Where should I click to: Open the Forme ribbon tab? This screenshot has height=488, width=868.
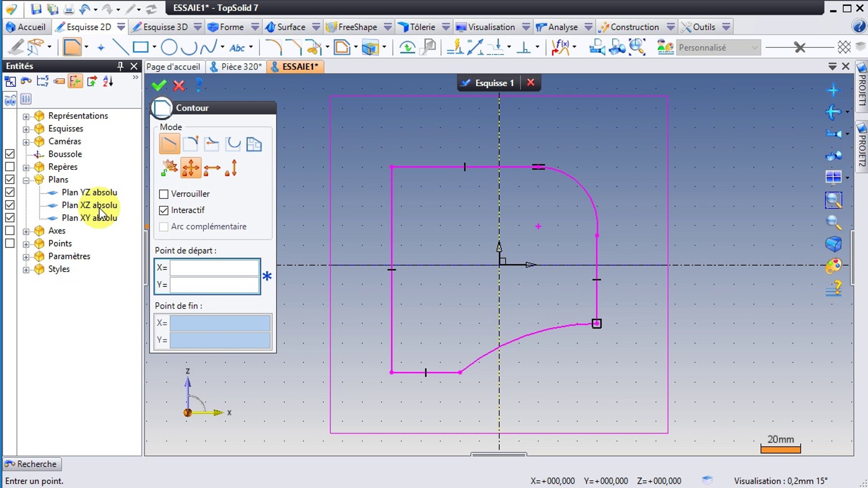[x=231, y=27]
